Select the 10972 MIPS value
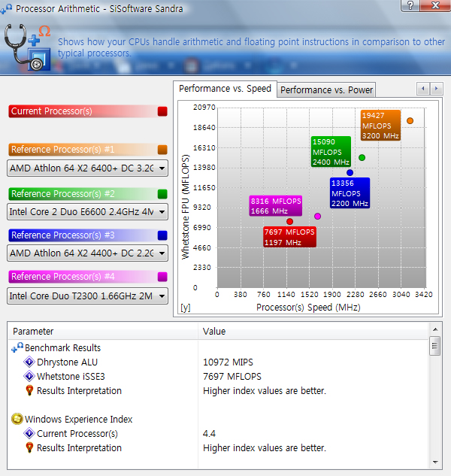The width and height of the screenshot is (451, 476). click(x=228, y=362)
